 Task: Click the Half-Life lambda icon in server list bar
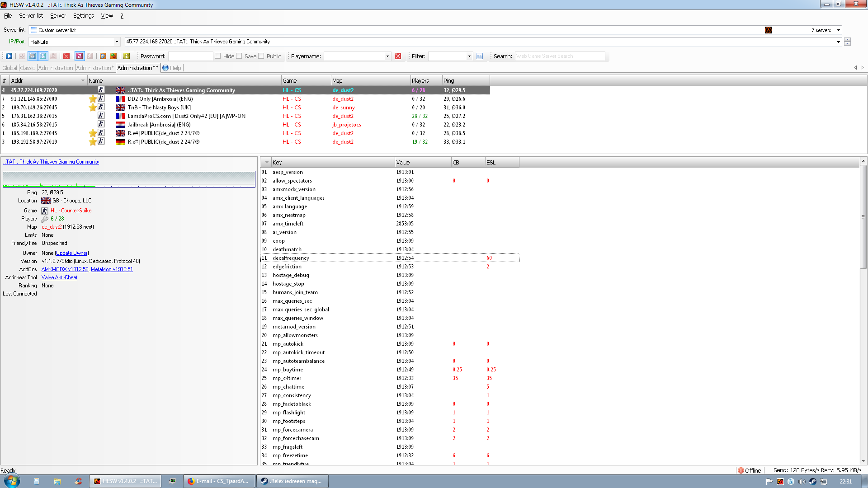[768, 30]
